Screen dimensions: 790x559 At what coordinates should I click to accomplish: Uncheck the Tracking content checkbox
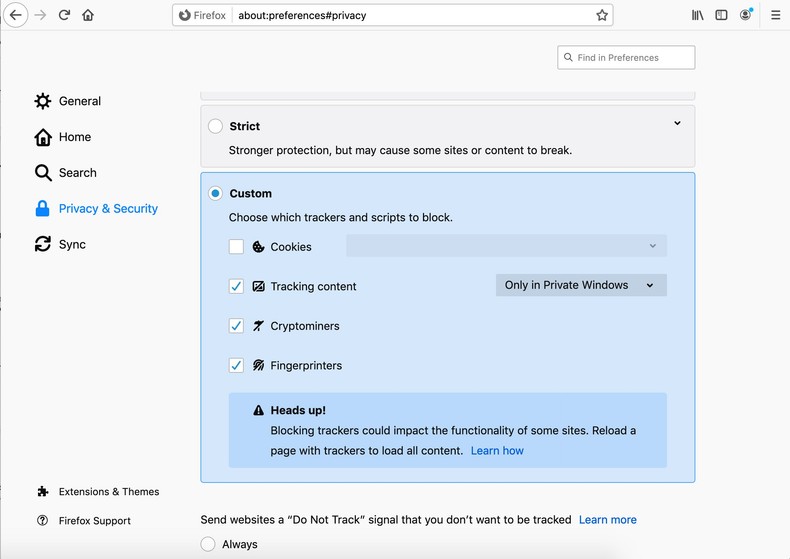[236, 286]
